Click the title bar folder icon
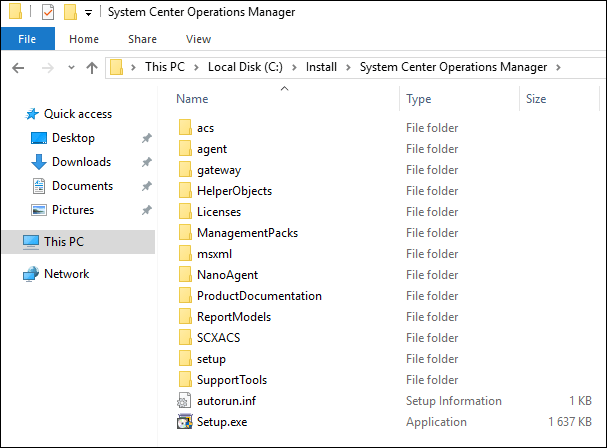This screenshot has width=607, height=448. (15, 11)
